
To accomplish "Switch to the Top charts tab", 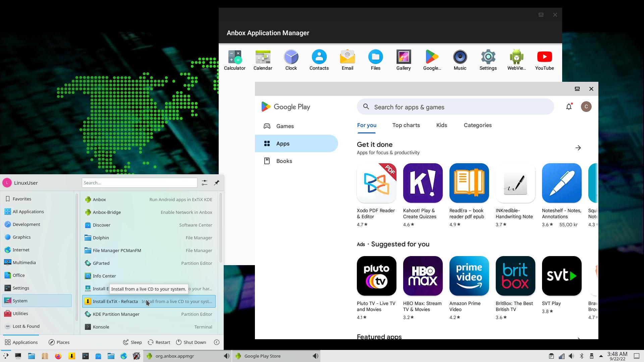I will click(x=406, y=125).
